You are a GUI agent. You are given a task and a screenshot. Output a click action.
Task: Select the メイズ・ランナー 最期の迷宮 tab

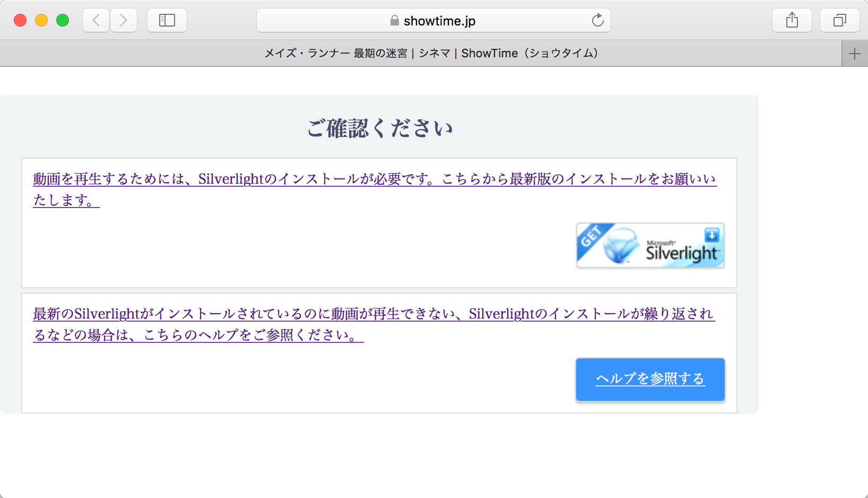[421, 54]
